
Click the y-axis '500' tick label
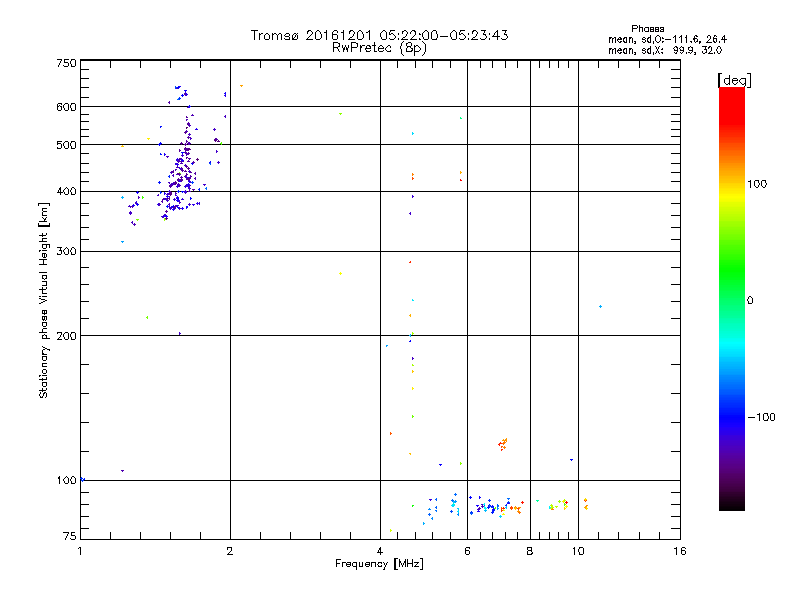click(66, 145)
